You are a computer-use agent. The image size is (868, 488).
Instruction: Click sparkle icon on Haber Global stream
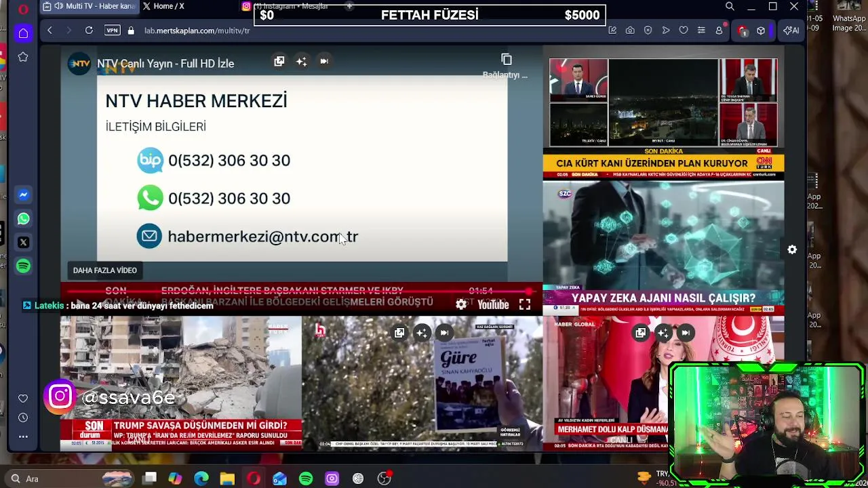[663, 333]
